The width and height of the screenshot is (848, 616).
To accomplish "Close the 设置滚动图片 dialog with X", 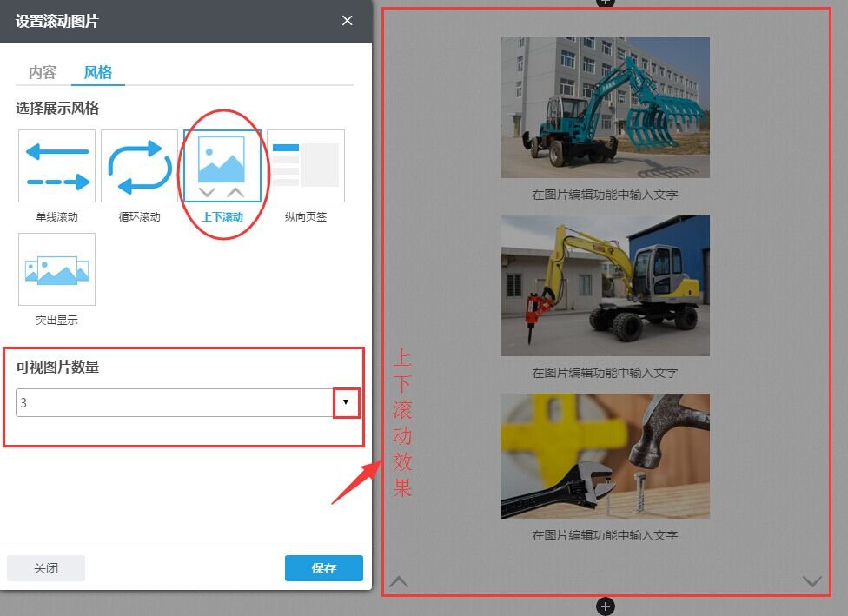I will [348, 21].
